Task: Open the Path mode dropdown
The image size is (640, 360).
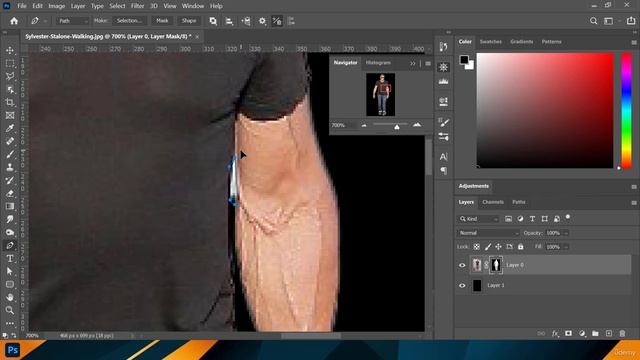Action: coord(73,21)
